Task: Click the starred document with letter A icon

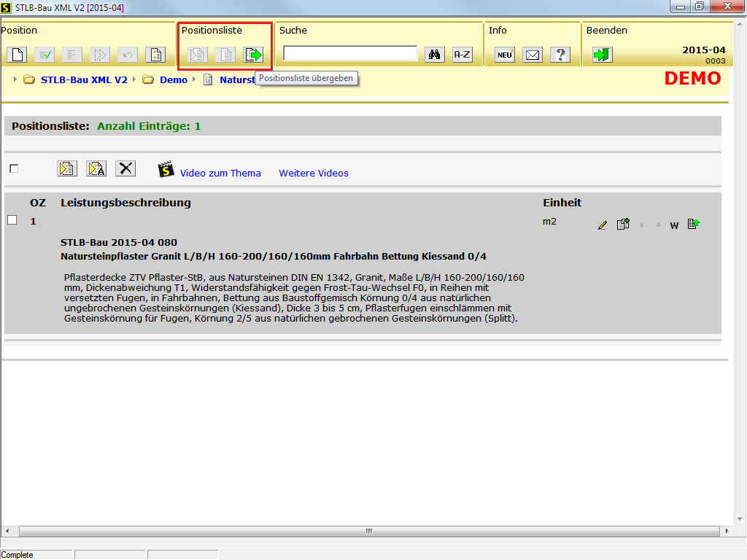Action: (96, 168)
